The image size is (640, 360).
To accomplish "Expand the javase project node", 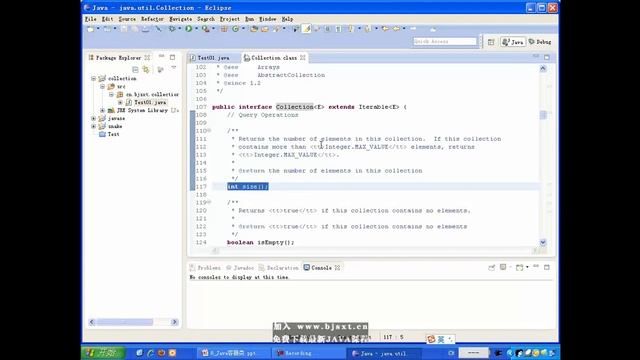I will coord(94,118).
